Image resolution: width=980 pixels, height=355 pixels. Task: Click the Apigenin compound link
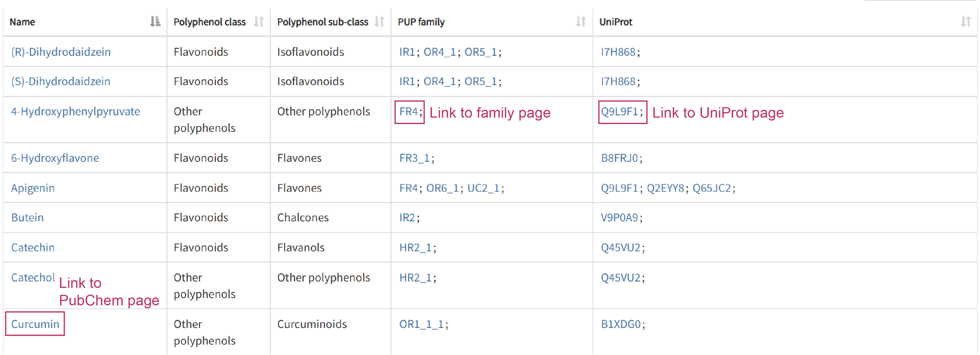33,188
